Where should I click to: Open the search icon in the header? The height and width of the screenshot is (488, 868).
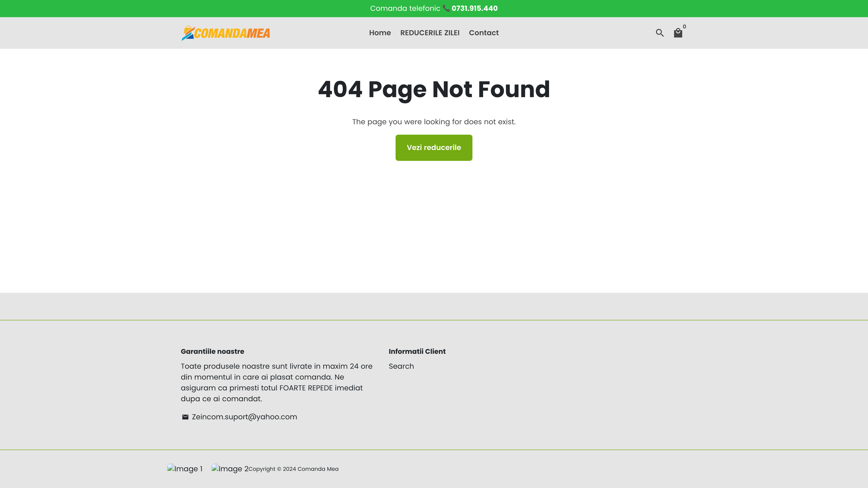[660, 33]
